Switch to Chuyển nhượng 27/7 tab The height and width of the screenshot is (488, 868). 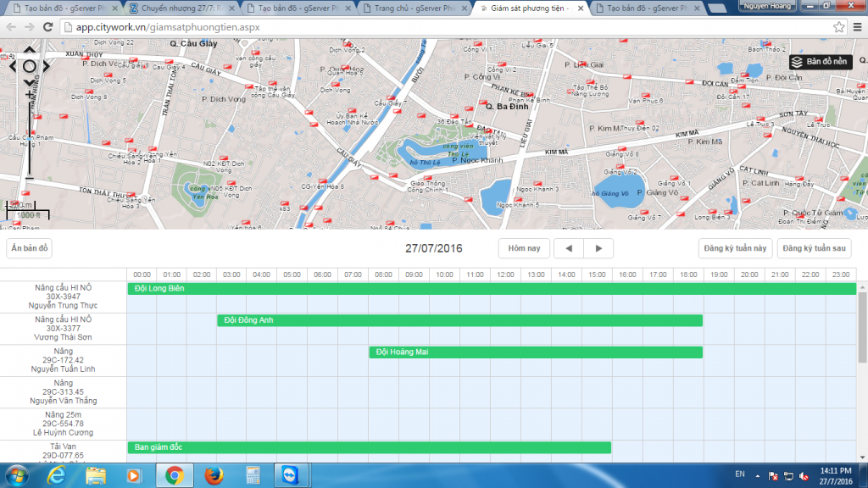181,8
